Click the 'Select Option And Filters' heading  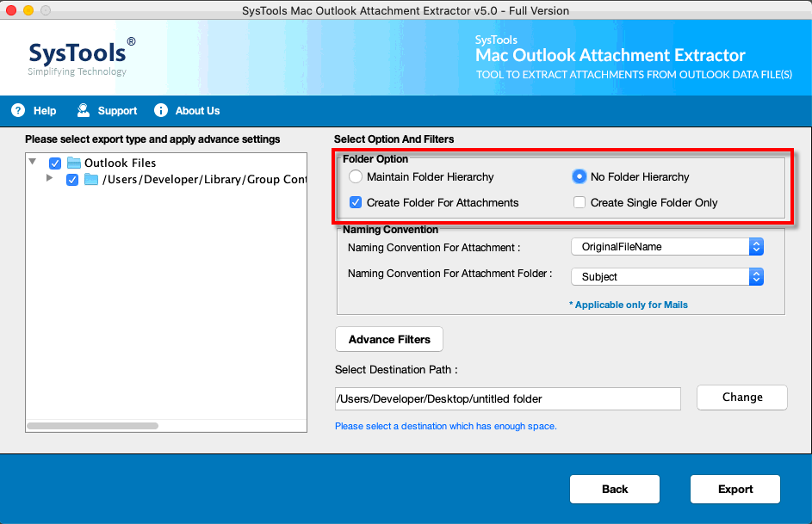394,139
